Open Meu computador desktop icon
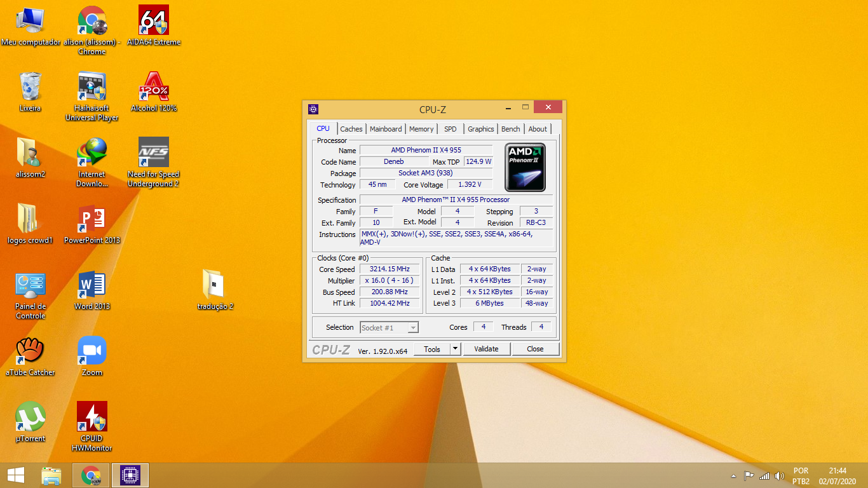Viewport: 868px width, 488px height. [x=31, y=27]
